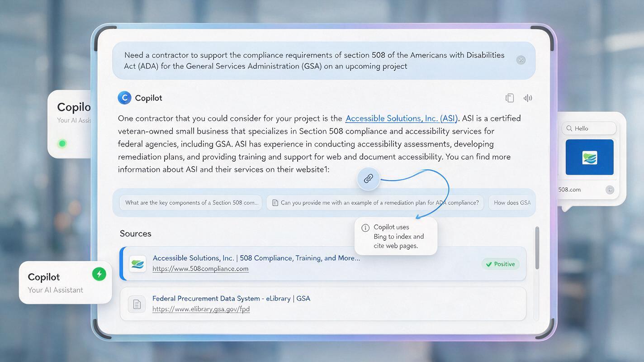Click the user prompt text about section 508
Viewport: 644px width, 362px height.
tap(314, 61)
